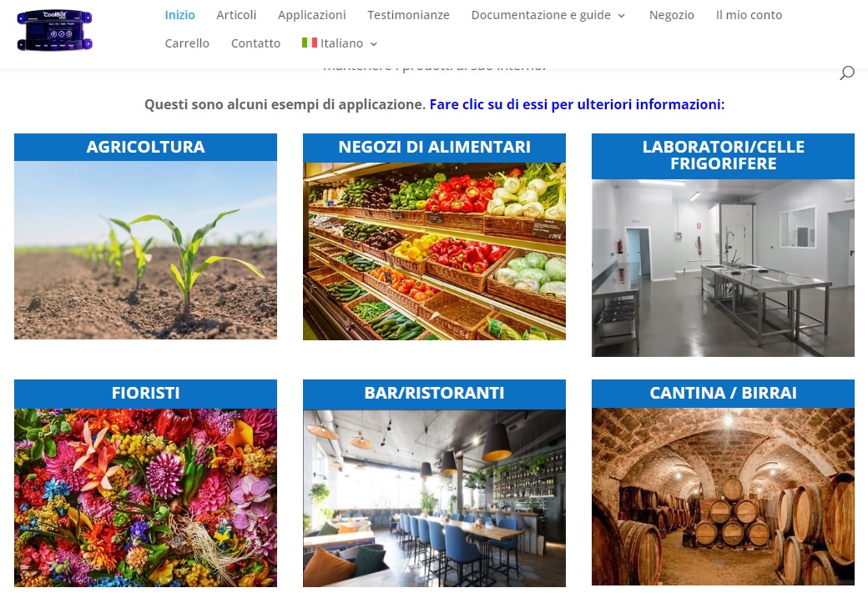
Task: Click the Italian flag icon
Action: (310, 43)
